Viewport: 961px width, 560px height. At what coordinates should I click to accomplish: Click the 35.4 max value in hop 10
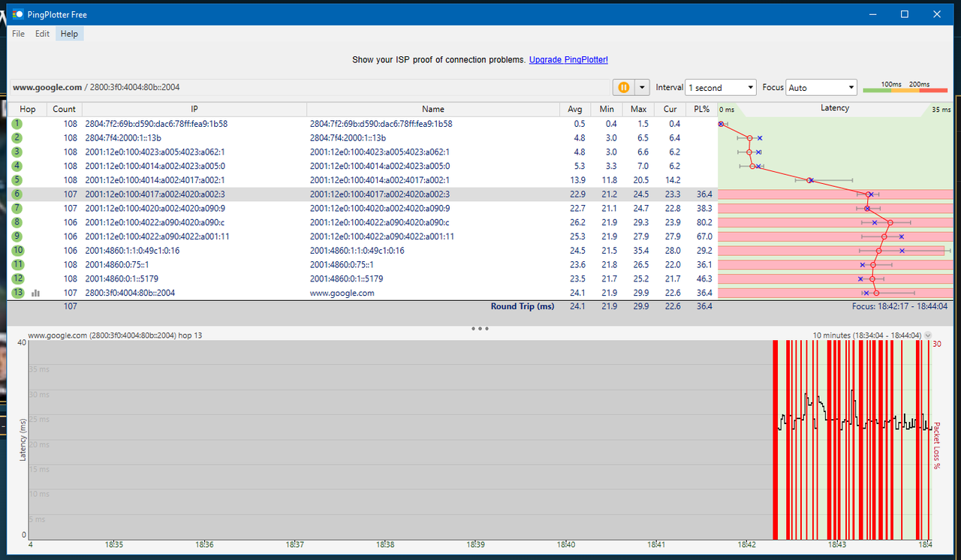click(640, 251)
